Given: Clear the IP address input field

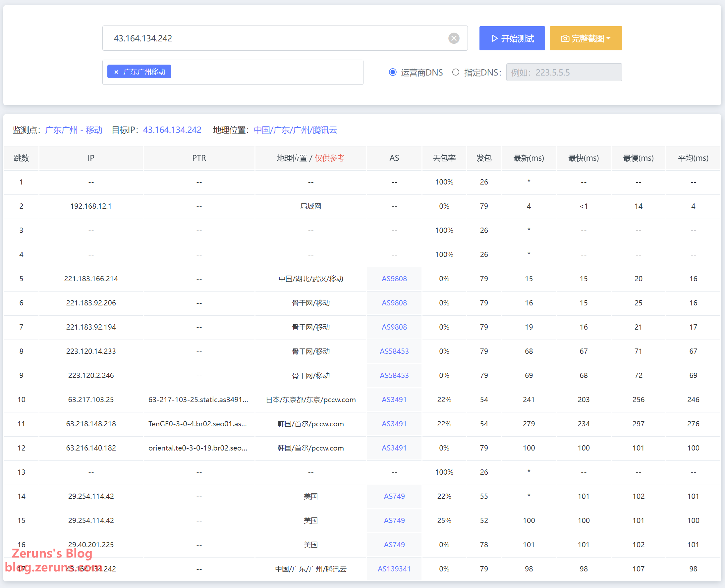Looking at the screenshot, I should pyautogui.click(x=454, y=38).
